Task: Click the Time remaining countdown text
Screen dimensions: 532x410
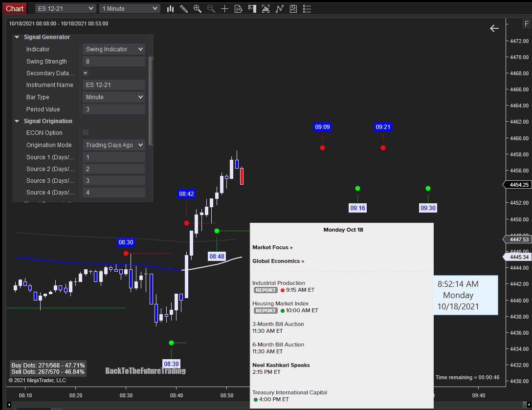Action: point(467,377)
